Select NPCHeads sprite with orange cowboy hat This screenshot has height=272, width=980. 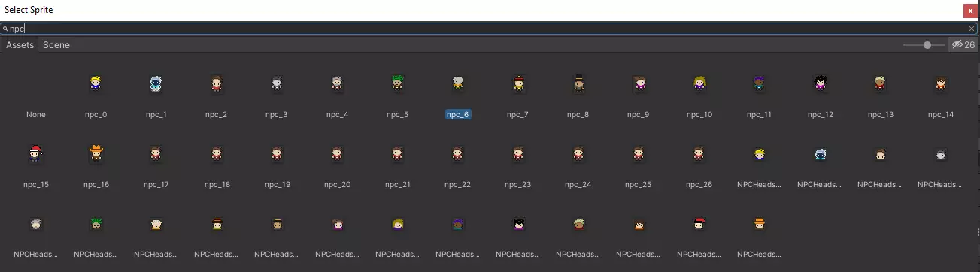[x=759, y=224]
